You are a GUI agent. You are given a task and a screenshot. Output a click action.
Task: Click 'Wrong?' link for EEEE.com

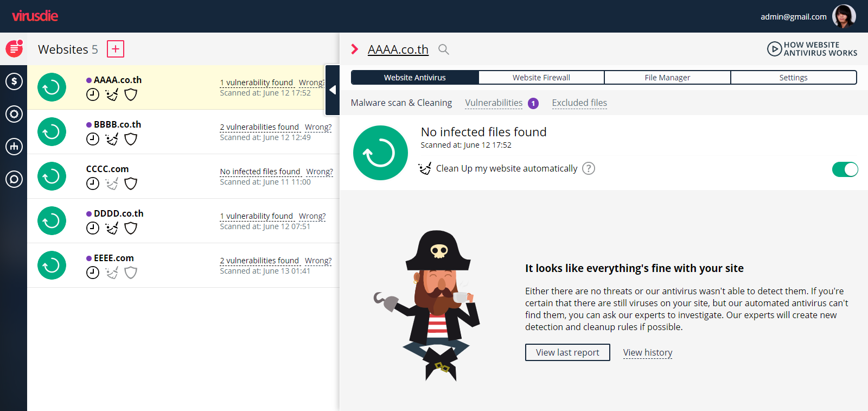[318, 261]
